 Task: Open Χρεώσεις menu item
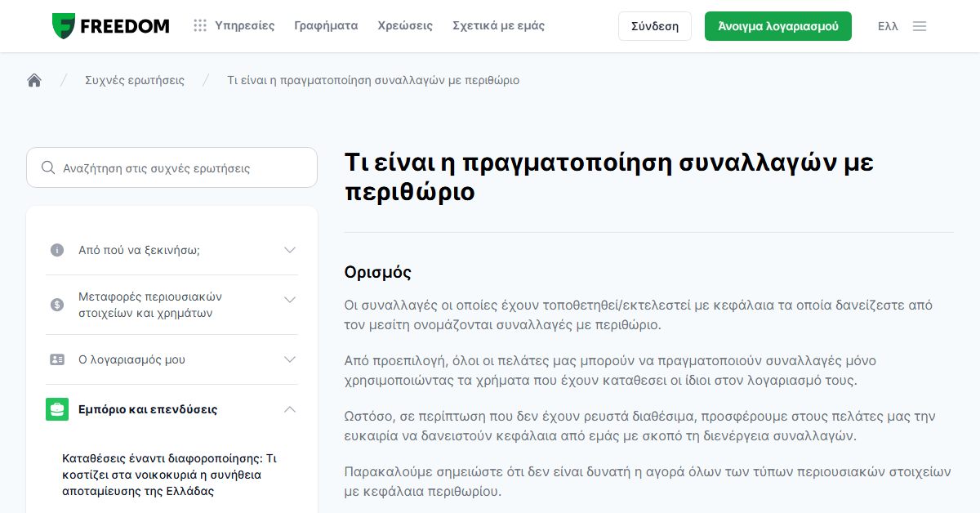pos(405,26)
